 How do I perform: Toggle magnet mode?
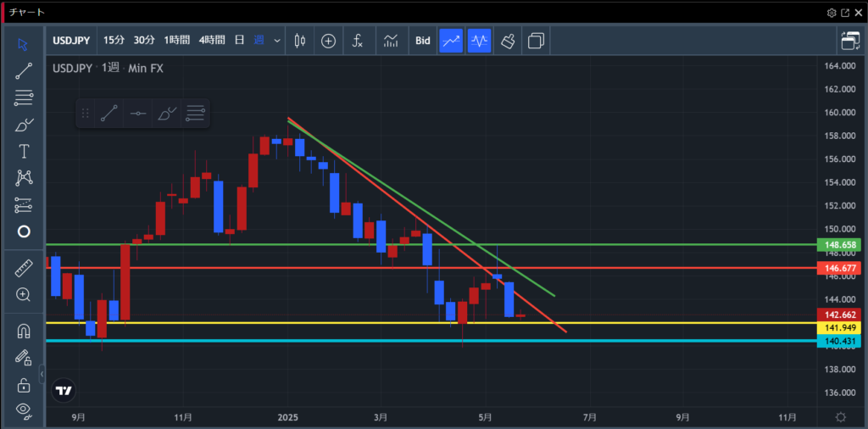click(23, 331)
